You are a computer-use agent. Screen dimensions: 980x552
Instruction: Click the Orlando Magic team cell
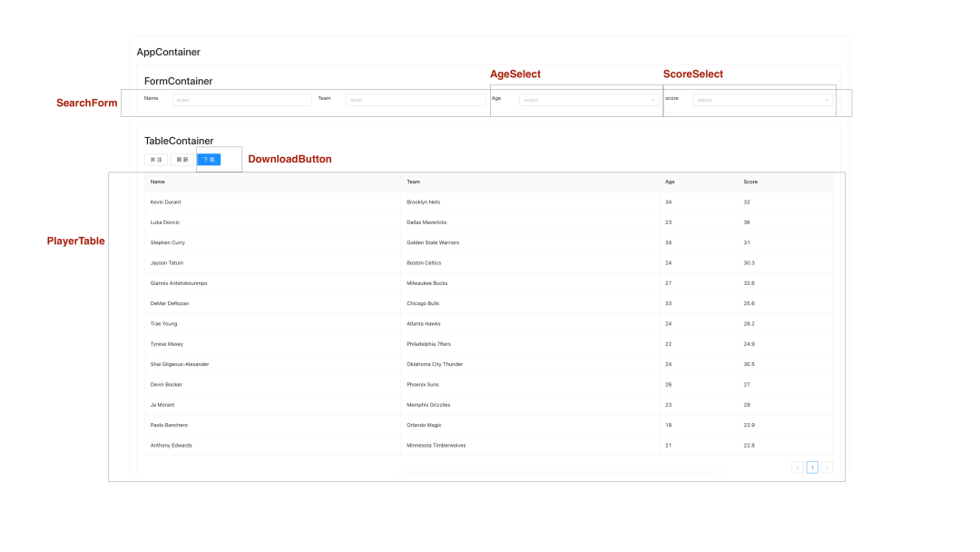point(530,425)
